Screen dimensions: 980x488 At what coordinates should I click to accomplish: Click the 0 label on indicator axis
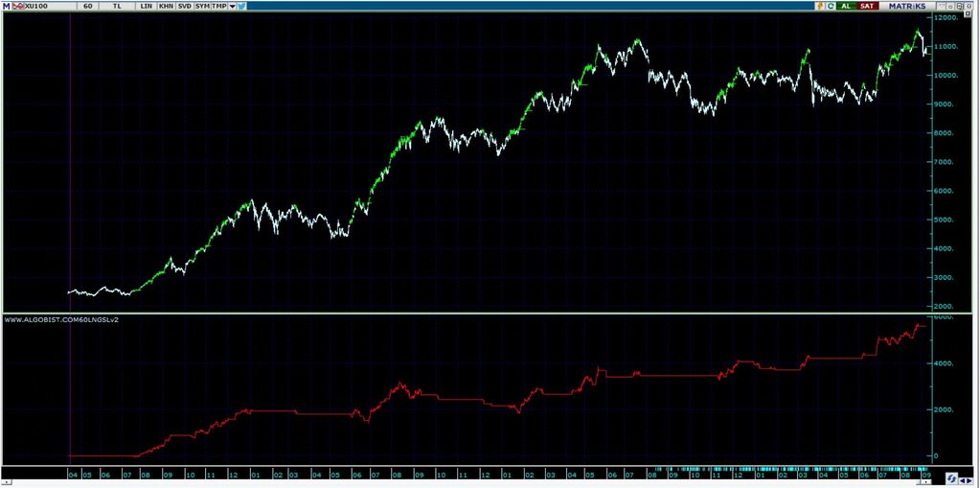(x=937, y=456)
